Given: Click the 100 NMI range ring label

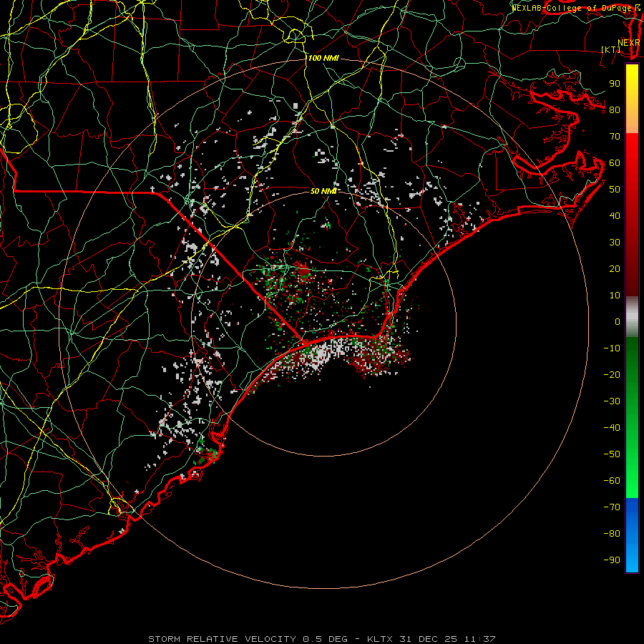Looking at the screenshot, I should point(323,59).
